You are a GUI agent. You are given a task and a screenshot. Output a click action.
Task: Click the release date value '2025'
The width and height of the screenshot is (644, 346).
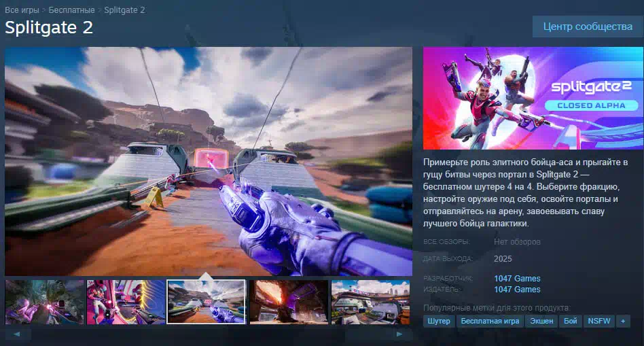point(503,259)
